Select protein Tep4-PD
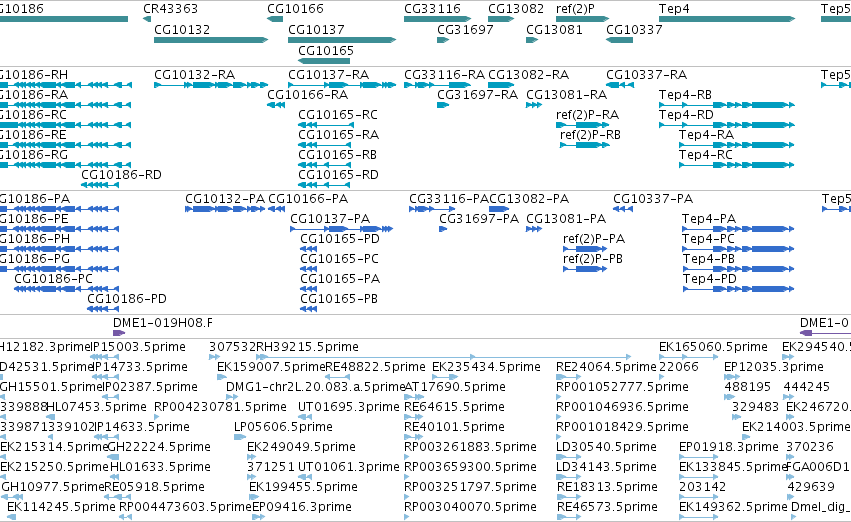 [738, 289]
